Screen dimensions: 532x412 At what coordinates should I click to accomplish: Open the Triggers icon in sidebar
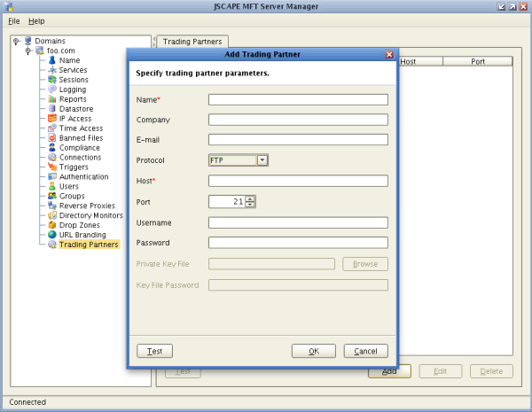pyautogui.click(x=52, y=167)
